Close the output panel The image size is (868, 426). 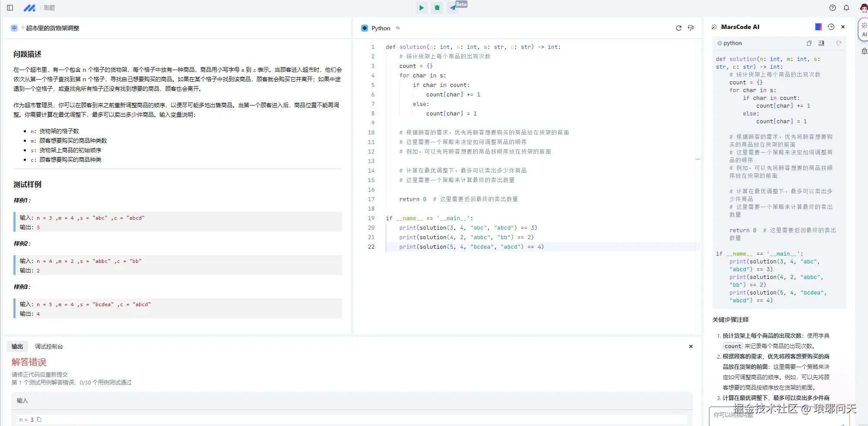691,346
